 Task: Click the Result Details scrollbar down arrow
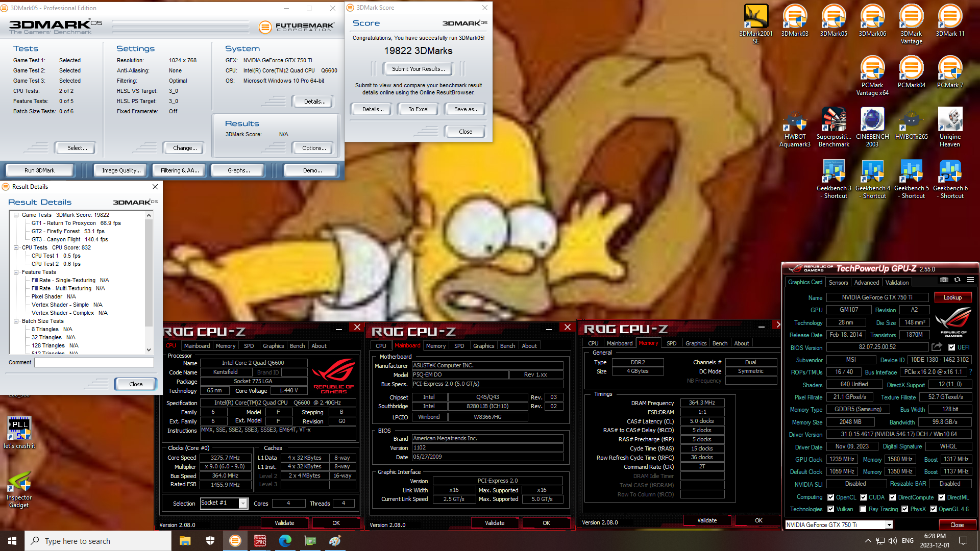click(x=149, y=349)
